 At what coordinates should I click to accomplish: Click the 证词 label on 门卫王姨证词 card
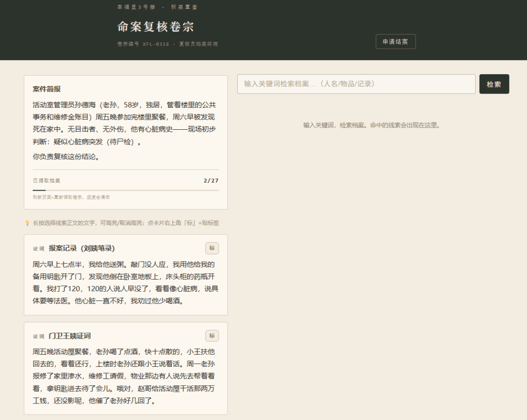click(x=39, y=336)
